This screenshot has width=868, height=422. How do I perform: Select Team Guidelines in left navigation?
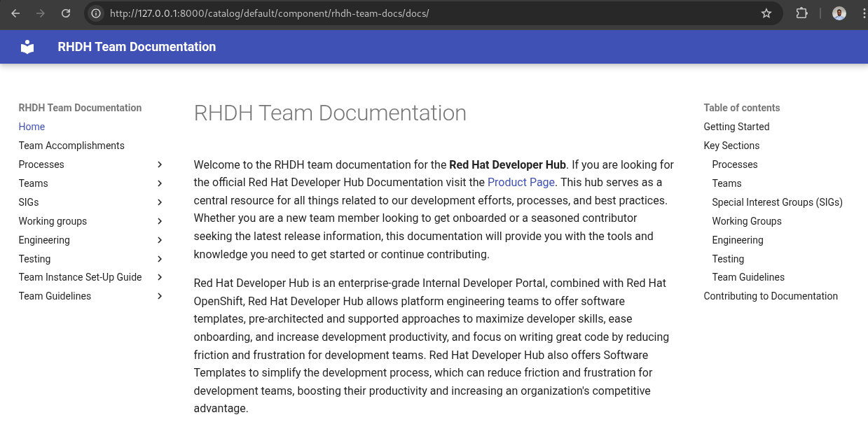55,296
